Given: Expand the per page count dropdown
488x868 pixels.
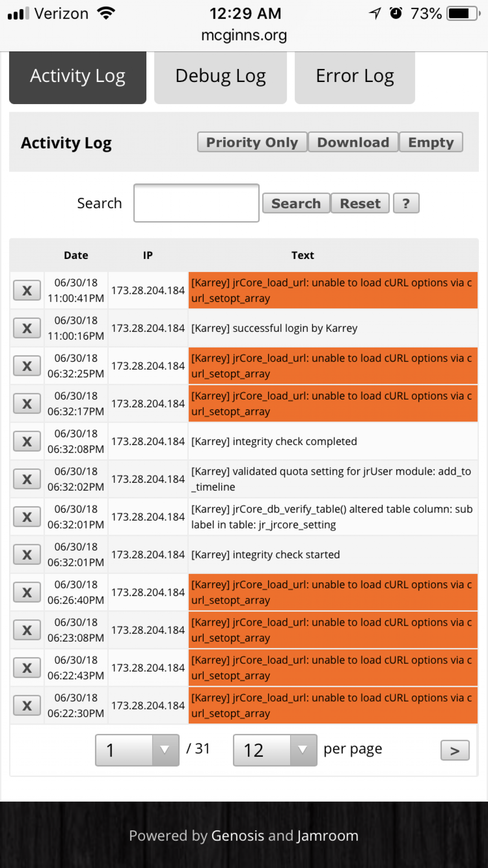Looking at the screenshot, I should tap(275, 750).
